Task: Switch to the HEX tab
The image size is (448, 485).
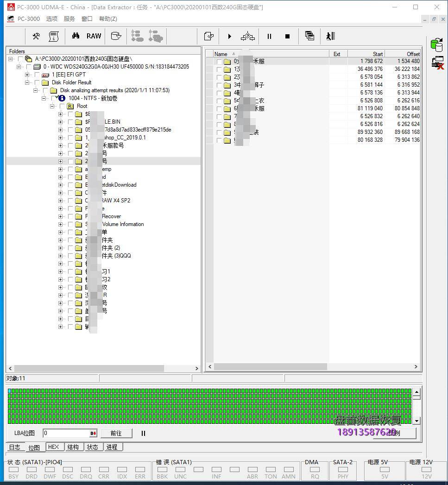Action: point(54,447)
